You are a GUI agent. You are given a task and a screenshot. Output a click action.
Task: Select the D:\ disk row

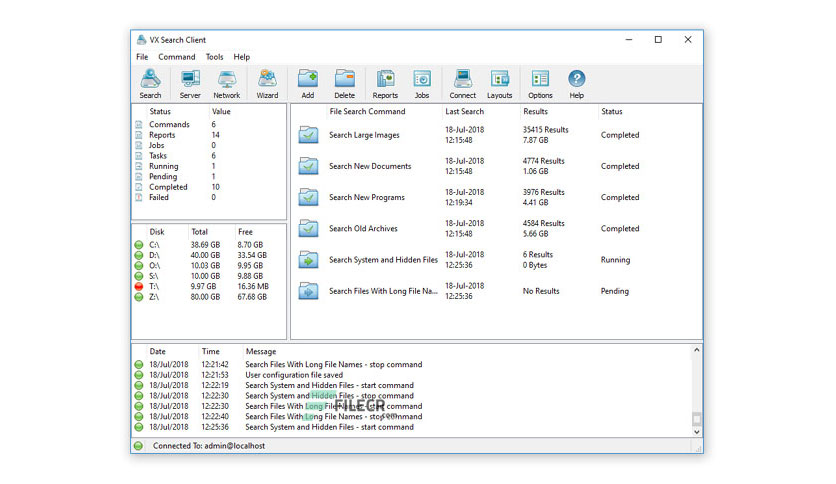209,255
